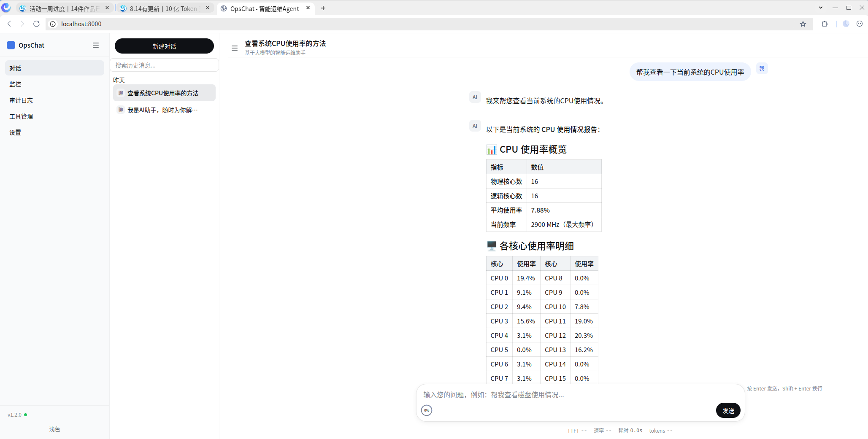Reload the localhost:8000 page
The height and width of the screenshot is (439, 868).
coord(36,24)
